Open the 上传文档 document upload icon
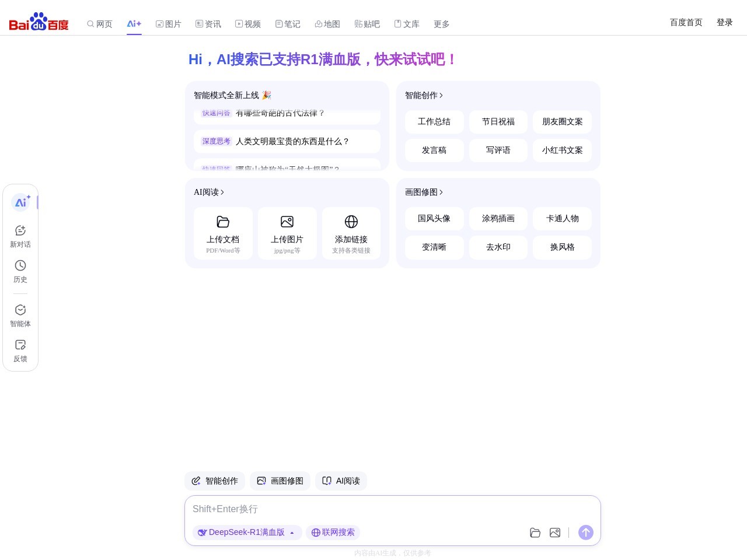The image size is (747, 560). click(223, 222)
